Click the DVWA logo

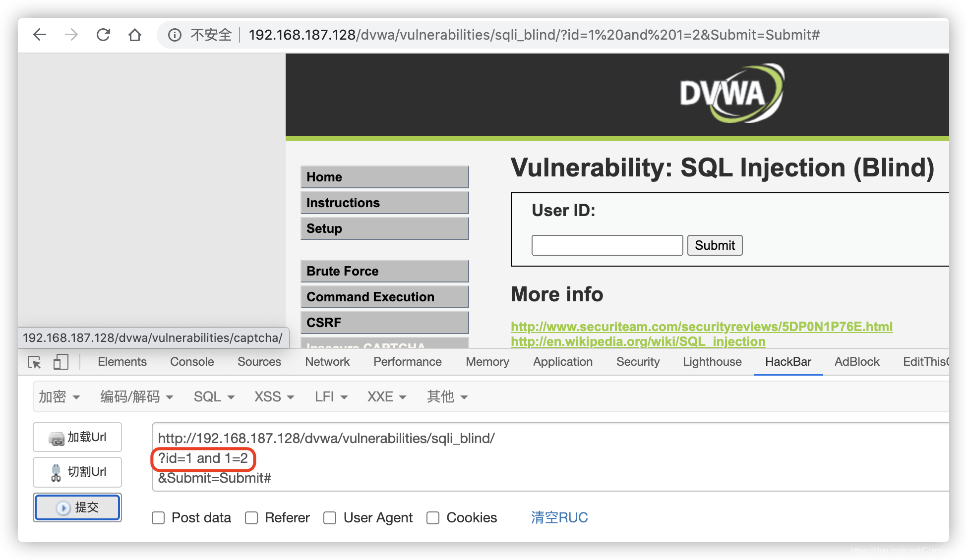731,93
